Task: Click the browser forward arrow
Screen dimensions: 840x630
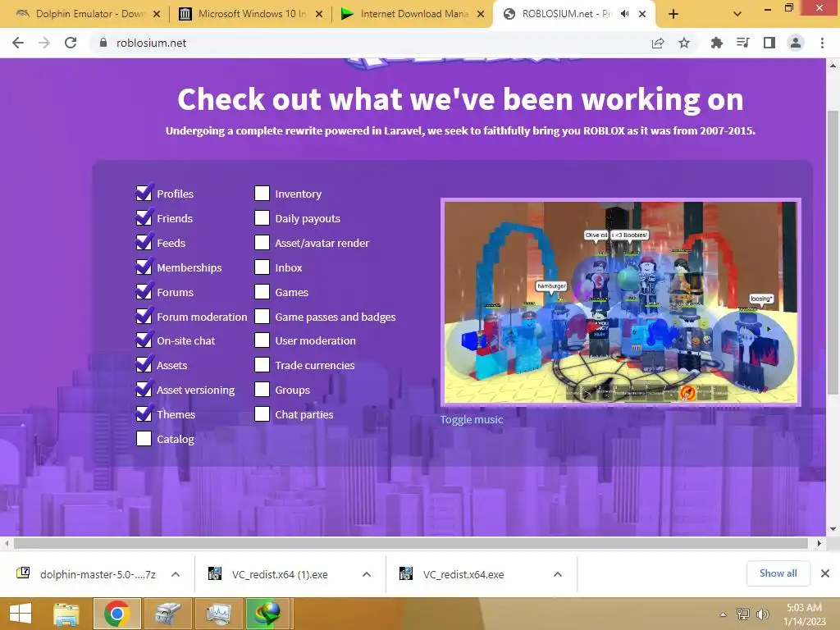Action: 44,43
